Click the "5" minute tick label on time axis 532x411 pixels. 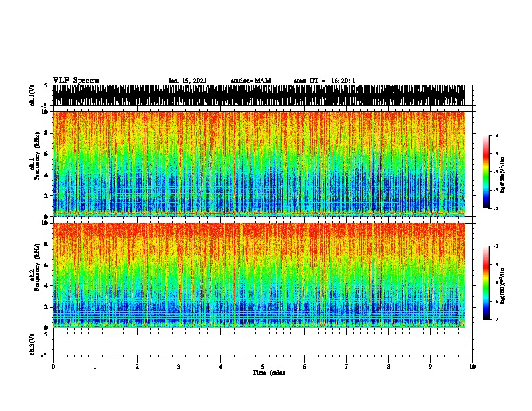click(x=263, y=367)
